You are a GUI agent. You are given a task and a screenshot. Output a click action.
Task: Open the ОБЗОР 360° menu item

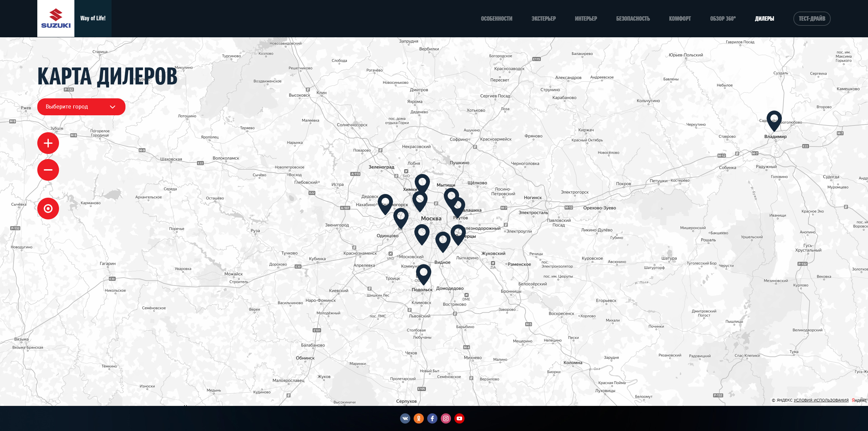pyautogui.click(x=723, y=19)
